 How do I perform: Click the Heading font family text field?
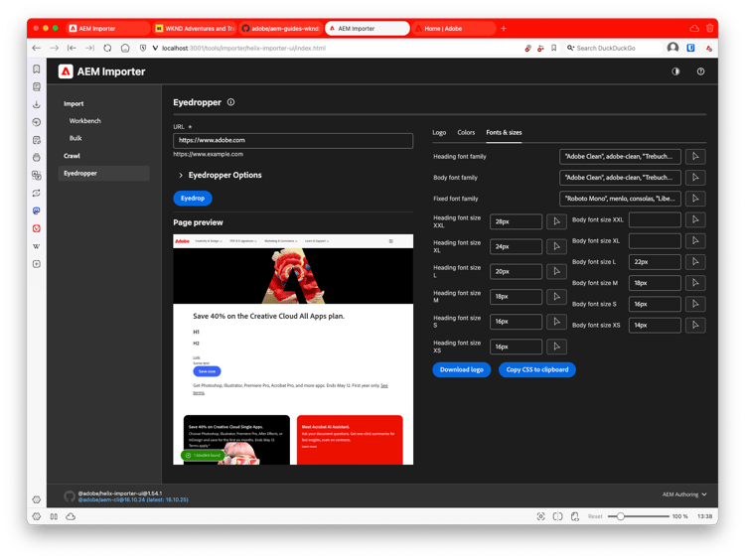(x=620, y=156)
